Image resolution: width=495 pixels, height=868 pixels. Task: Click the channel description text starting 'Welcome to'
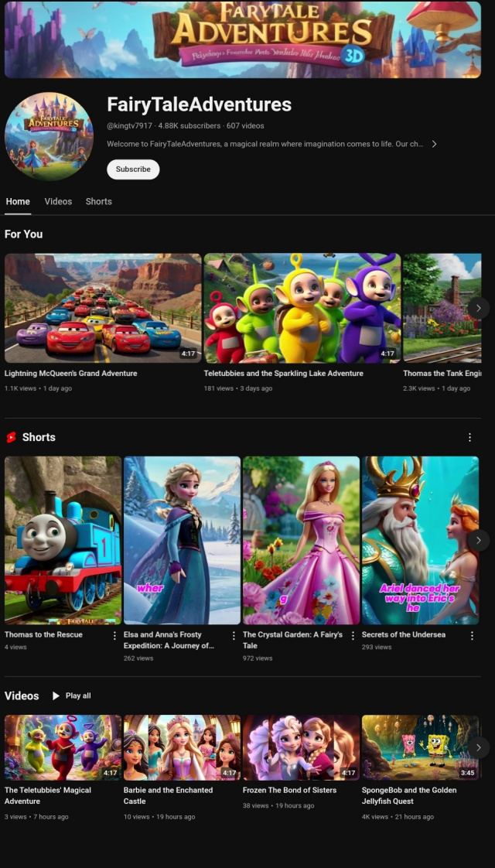265,144
